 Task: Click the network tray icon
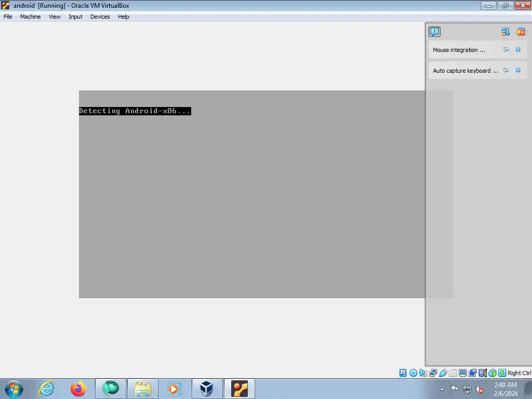tap(467, 389)
